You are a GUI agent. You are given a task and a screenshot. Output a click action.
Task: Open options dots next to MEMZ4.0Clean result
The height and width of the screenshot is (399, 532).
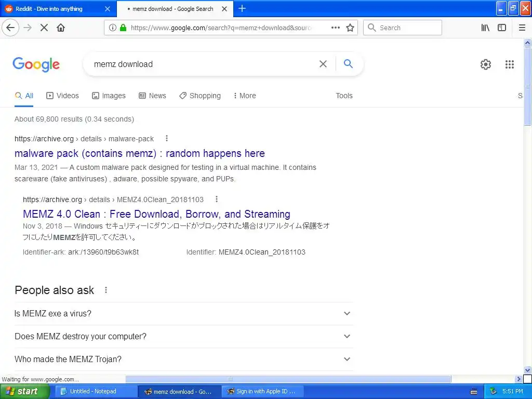coord(217,199)
